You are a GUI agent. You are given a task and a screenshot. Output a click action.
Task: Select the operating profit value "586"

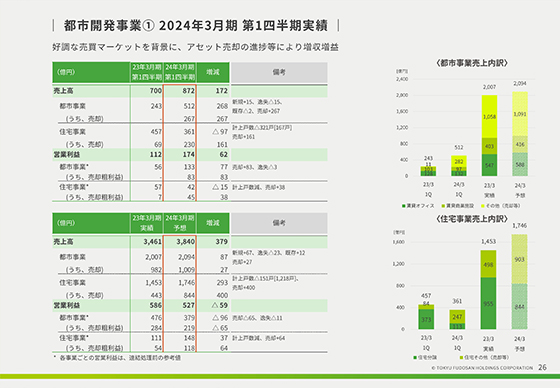pos(156,305)
